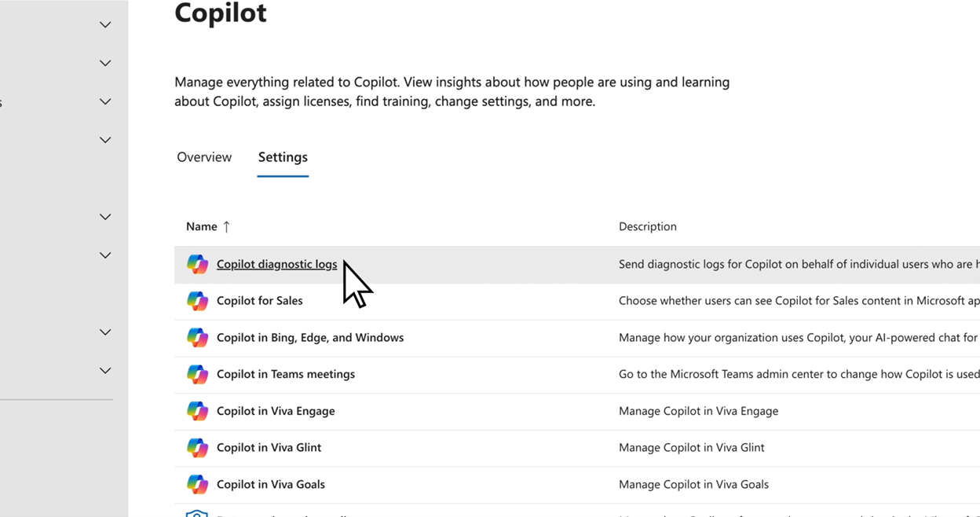Click the Copilot in Viva Goals icon
Screen dimensions: 980x517
197,484
